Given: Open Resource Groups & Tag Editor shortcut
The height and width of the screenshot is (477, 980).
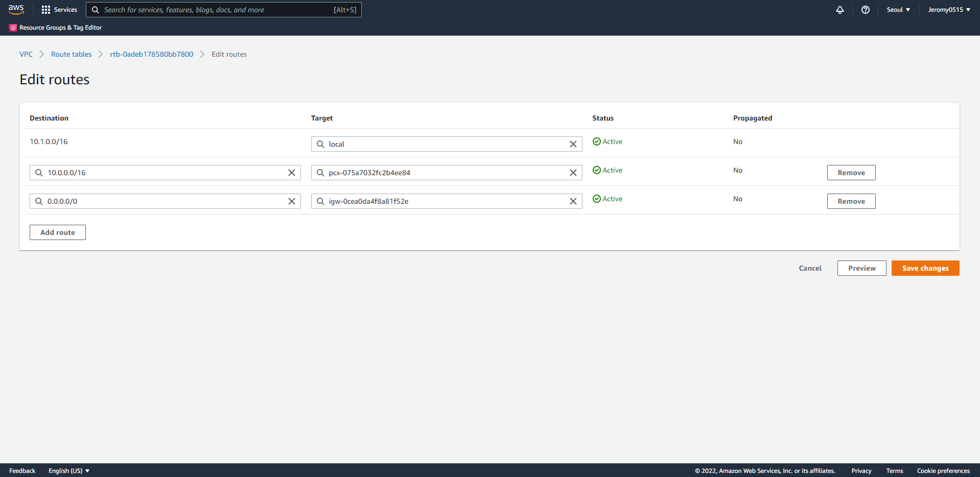Looking at the screenshot, I should tap(56, 28).
